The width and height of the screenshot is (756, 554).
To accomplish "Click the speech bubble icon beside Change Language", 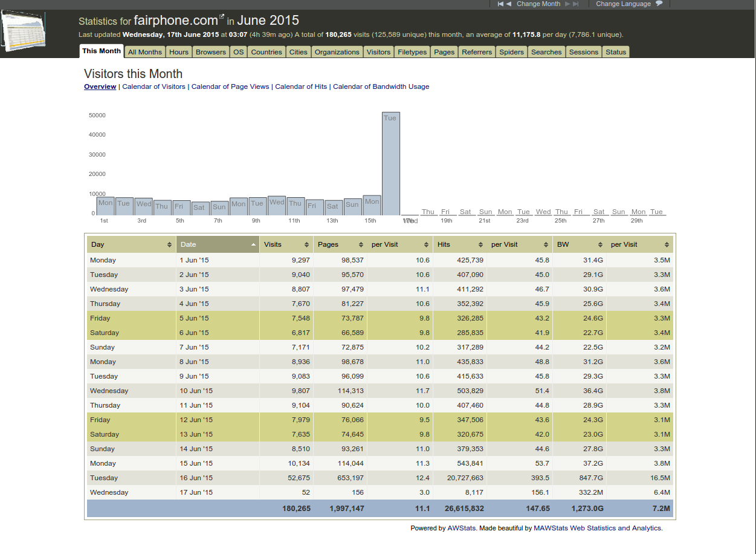I will coord(659,4).
